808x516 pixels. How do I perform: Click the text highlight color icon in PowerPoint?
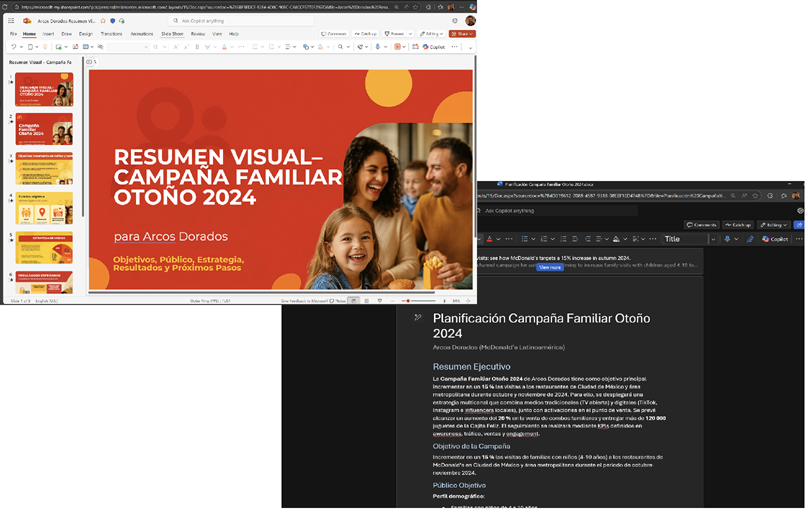point(208,47)
